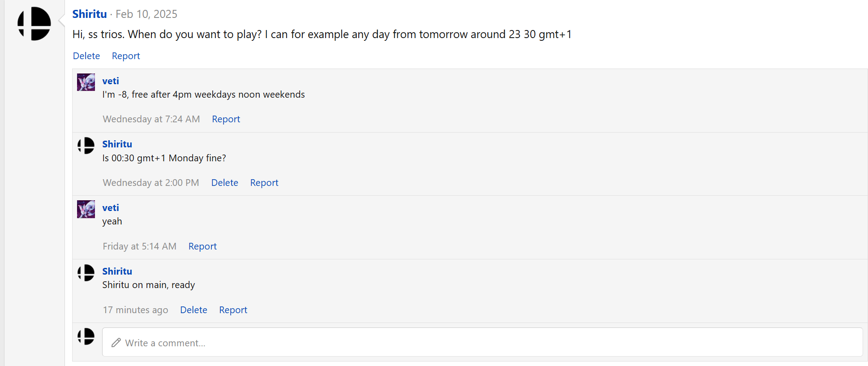Delete the main profile post

tap(86, 56)
